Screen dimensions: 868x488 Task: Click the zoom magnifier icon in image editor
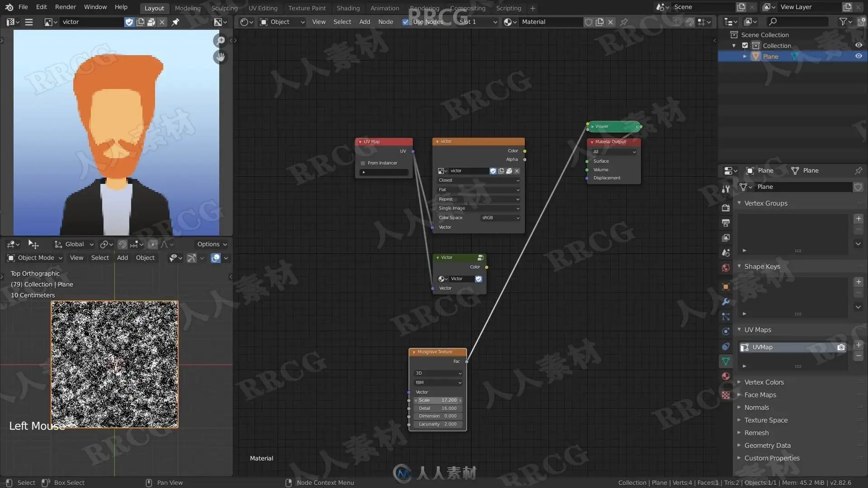pyautogui.click(x=221, y=41)
